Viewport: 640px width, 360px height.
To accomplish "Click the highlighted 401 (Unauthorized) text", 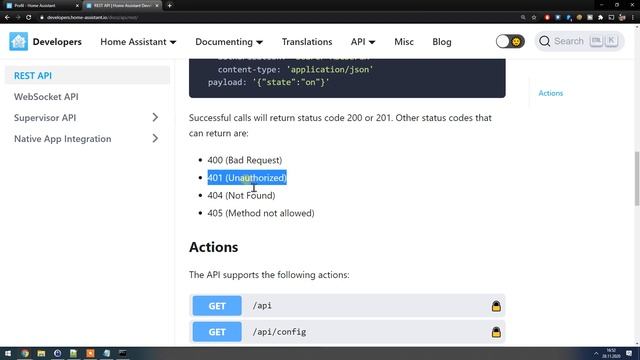I will point(247,178).
